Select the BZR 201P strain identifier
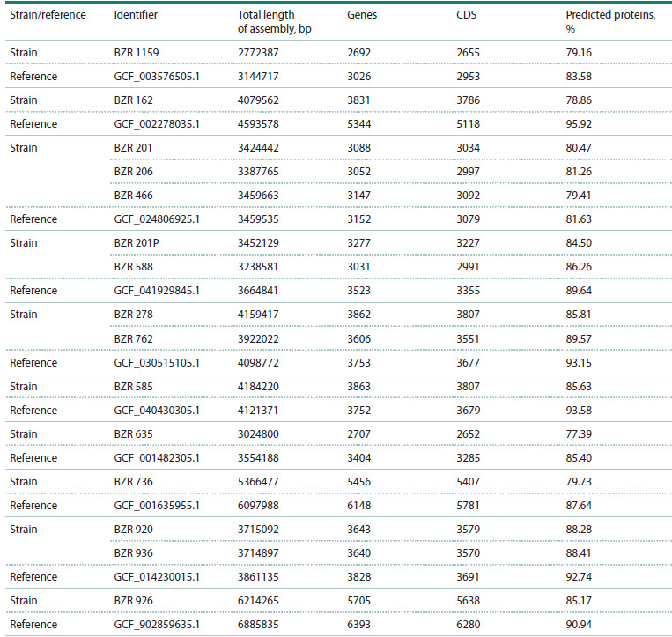 [x=137, y=243]
